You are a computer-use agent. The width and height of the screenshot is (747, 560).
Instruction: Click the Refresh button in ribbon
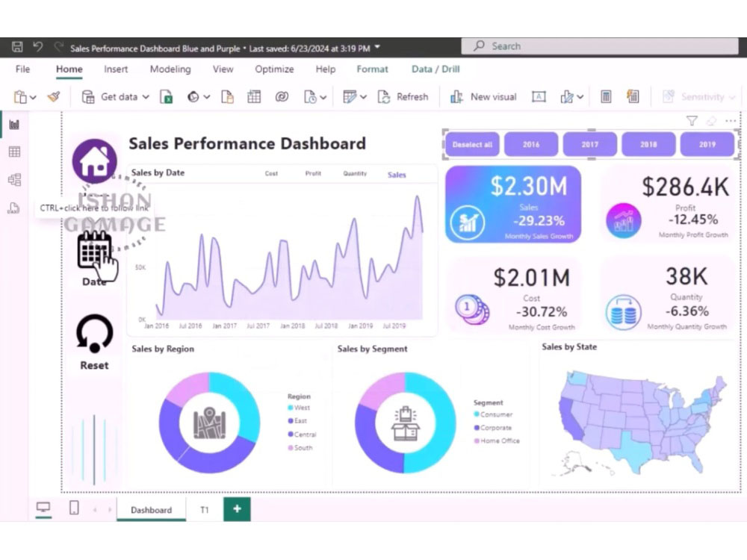(x=403, y=96)
